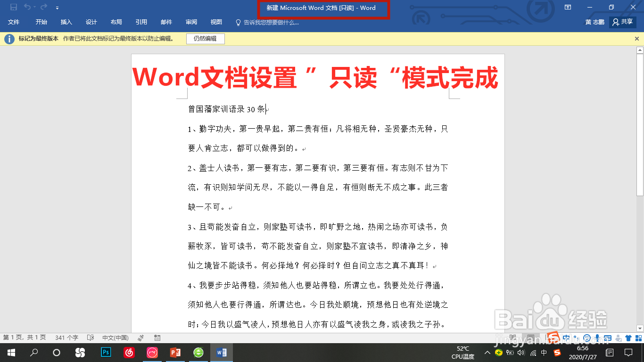Click the vertical scrollbar thumb
644x362 pixels.
click(x=640, y=124)
